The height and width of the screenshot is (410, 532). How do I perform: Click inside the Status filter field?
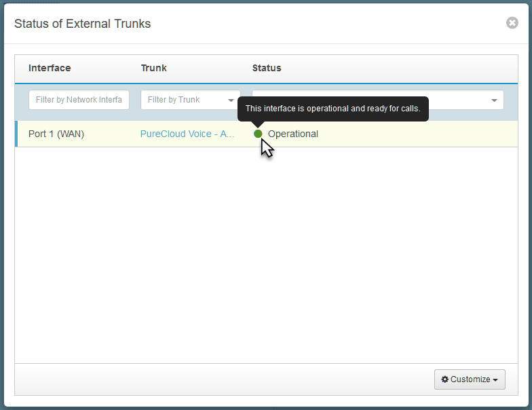461,100
